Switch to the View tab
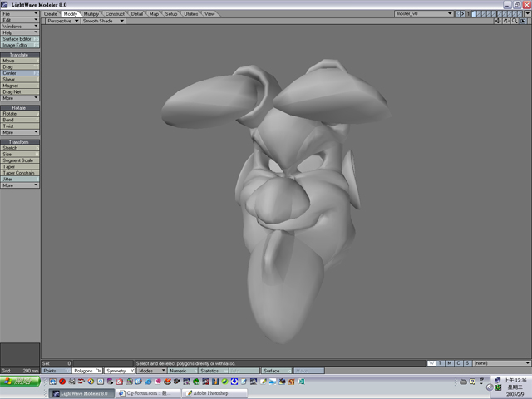 209,14
